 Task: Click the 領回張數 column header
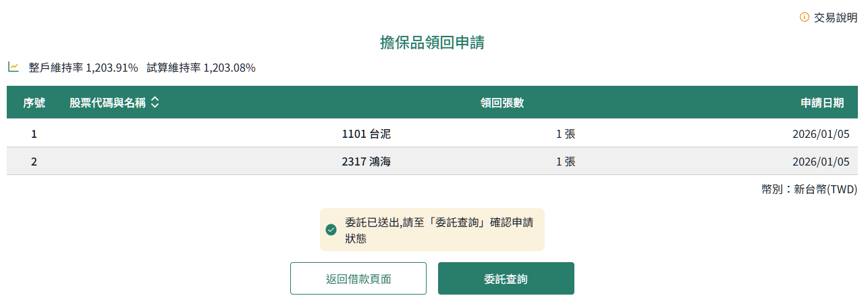[x=502, y=103]
